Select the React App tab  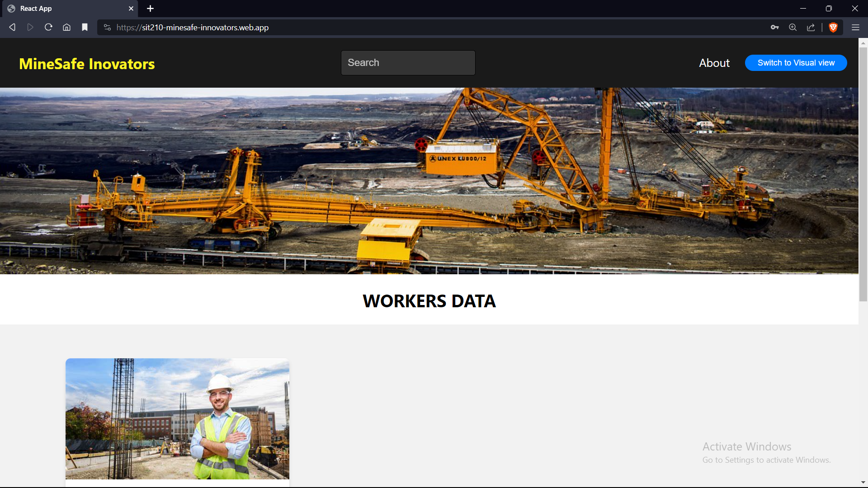(68, 9)
